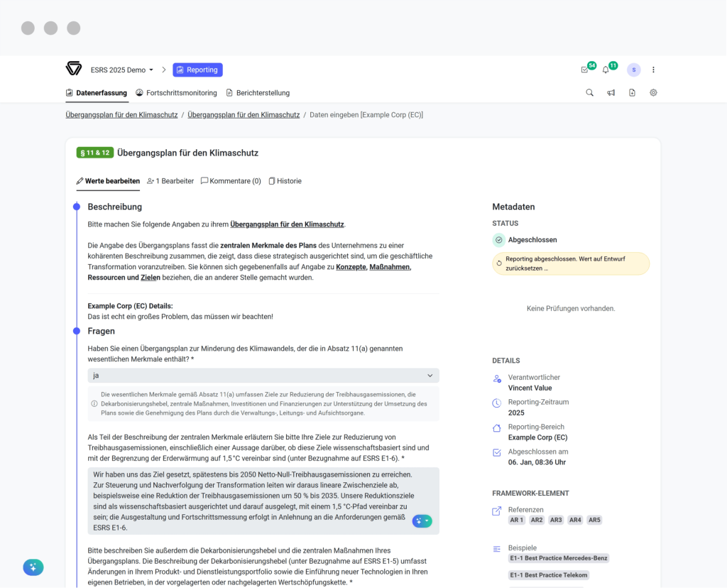
Task: Click the '06. Jan, 08:36 Uhr' date
Action: point(537,462)
